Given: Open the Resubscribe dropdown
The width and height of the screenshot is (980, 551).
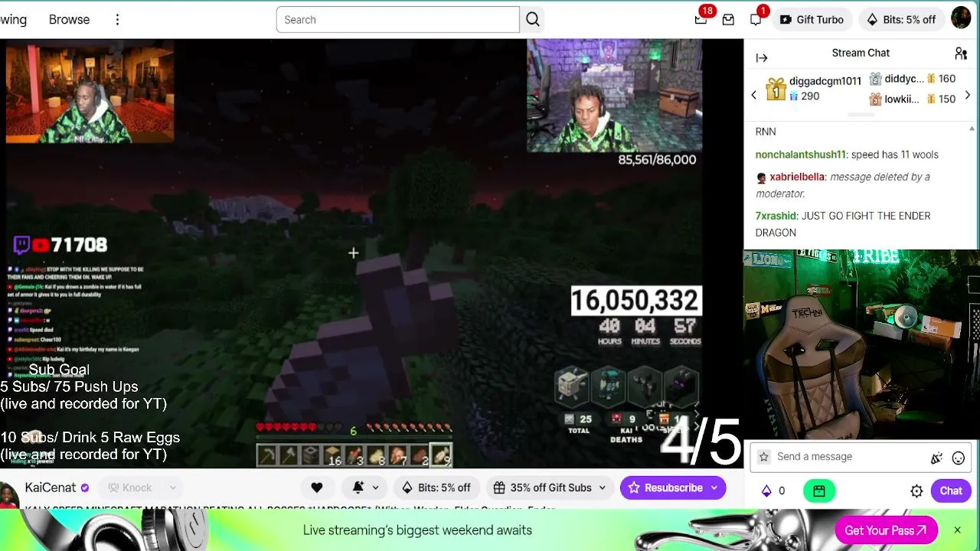Looking at the screenshot, I should point(714,487).
